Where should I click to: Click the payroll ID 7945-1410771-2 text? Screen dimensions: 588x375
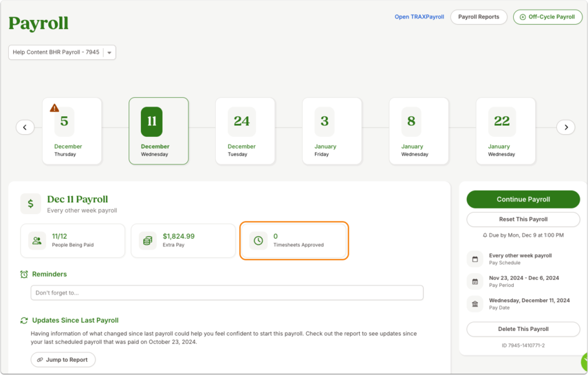(x=523, y=345)
